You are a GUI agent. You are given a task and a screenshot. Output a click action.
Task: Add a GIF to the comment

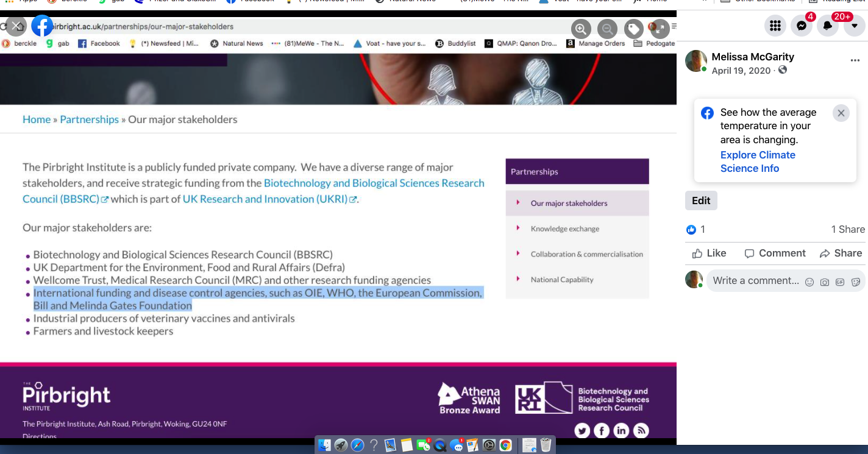[840, 282]
